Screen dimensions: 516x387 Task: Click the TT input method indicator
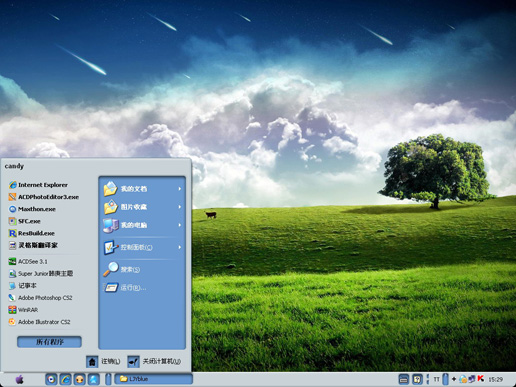point(436,379)
